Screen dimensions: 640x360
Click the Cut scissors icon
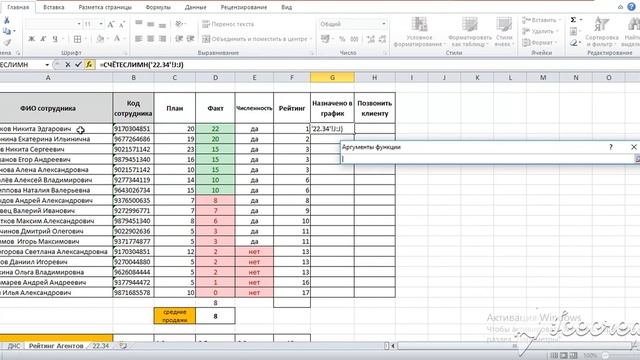coord(7,20)
